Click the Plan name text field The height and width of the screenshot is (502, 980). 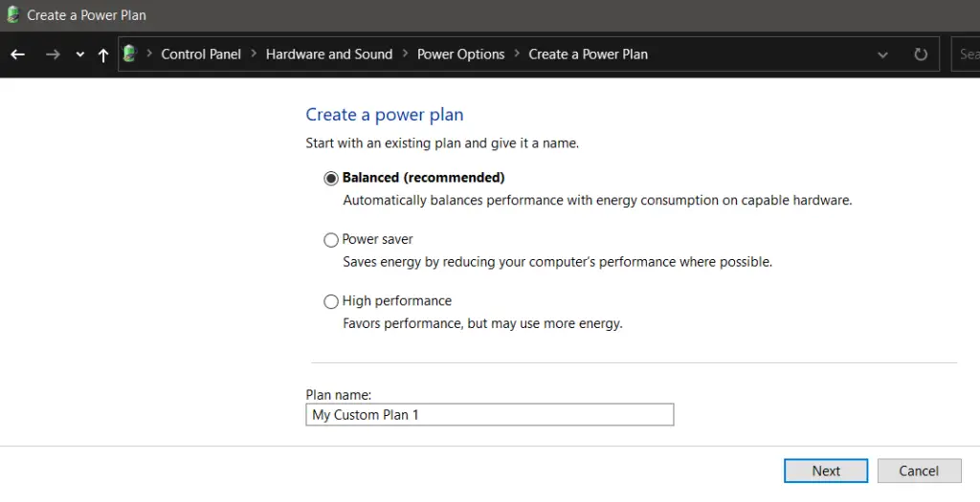coord(489,415)
